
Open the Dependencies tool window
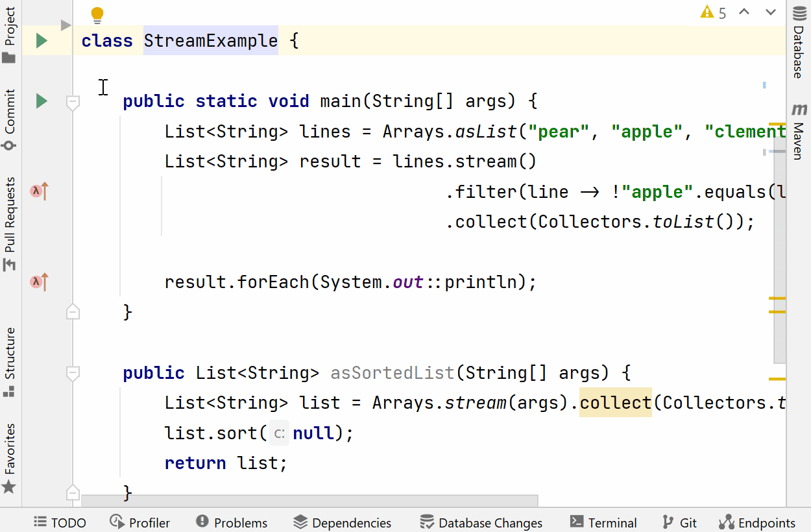pos(343,522)
